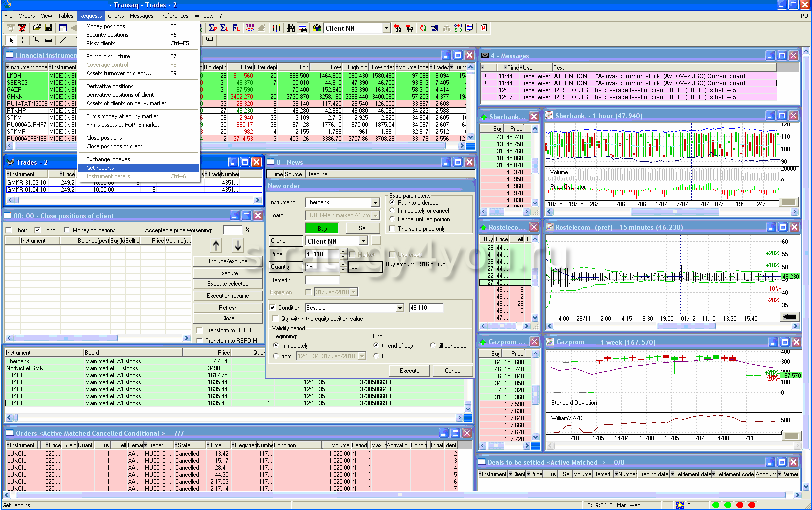Select the till canceled radio button

433,346
